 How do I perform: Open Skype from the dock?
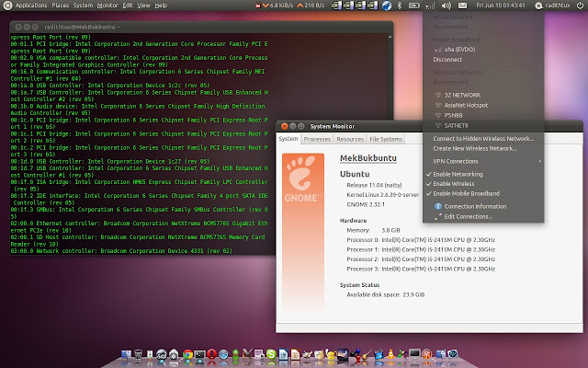271,354
